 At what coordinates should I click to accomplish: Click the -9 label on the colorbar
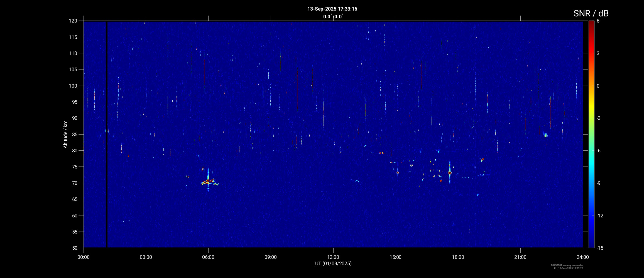[x=598, y=183]
